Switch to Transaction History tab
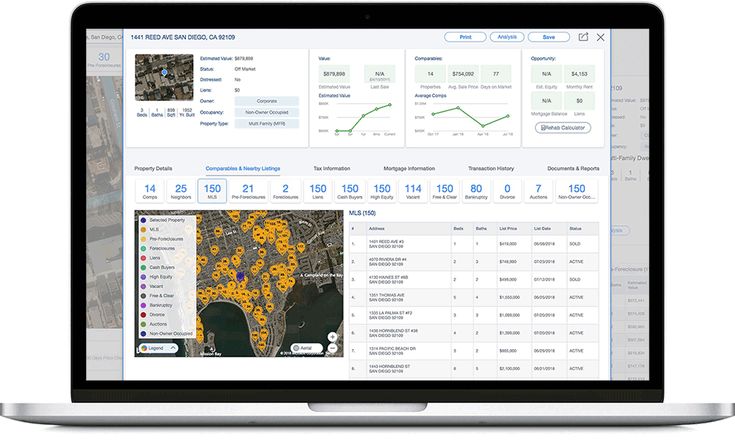The height and width of the screenshot is (443, 735). coord(491,168)
